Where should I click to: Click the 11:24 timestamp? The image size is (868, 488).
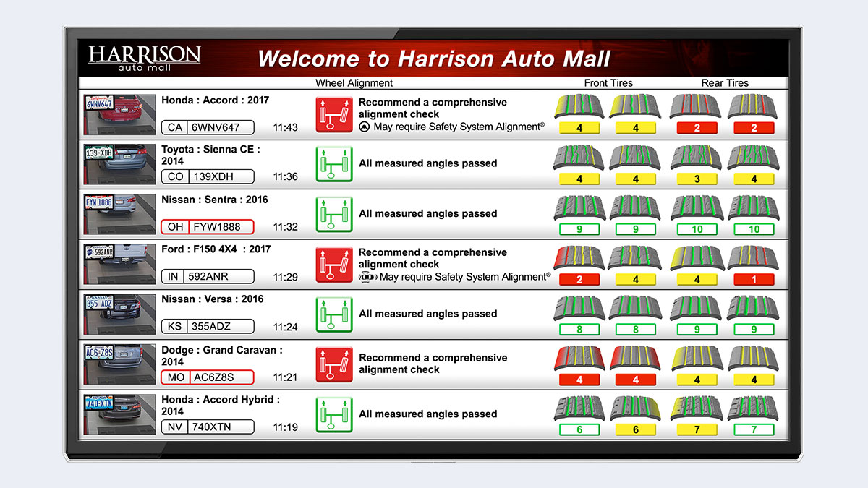click(x=285, y=327)
